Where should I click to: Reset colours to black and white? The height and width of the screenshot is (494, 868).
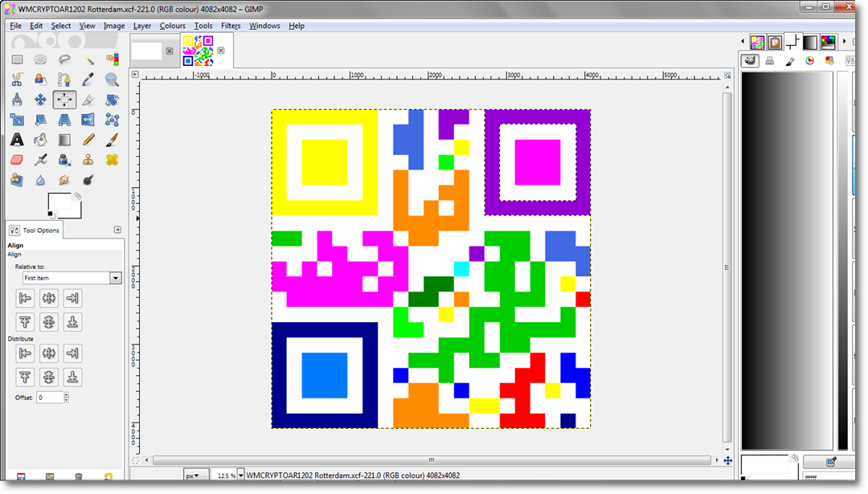[x=51, y=214]
